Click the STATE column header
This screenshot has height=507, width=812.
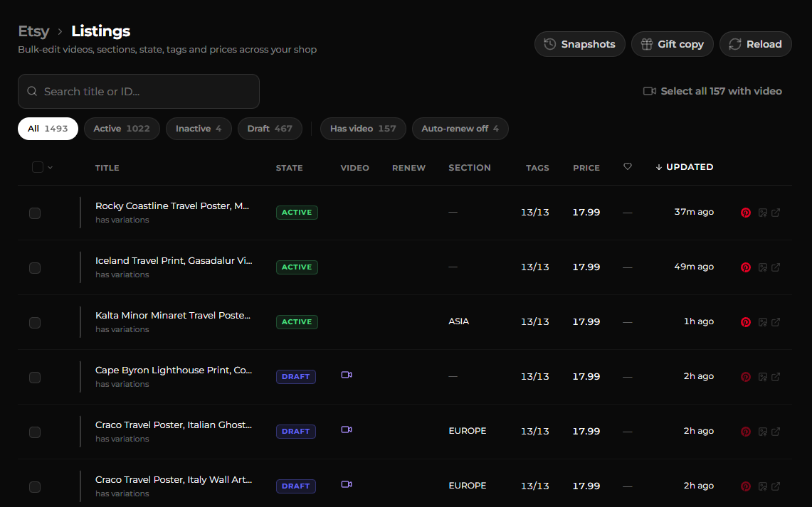[289, 168]
